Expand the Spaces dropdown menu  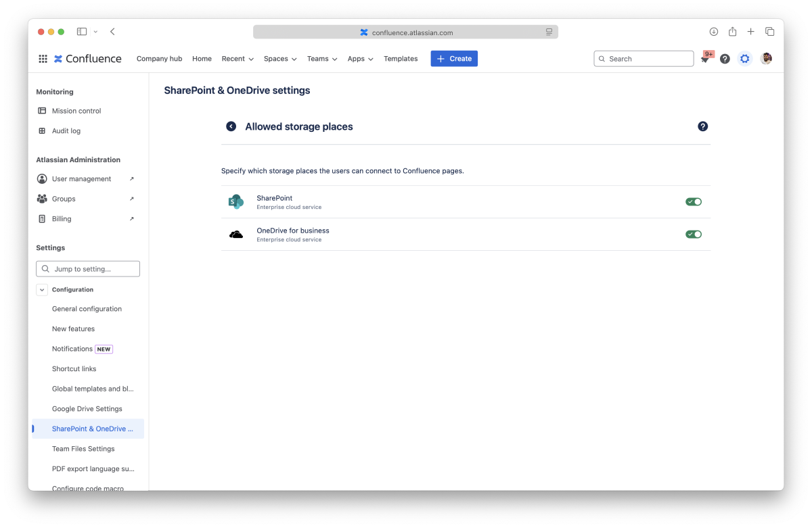(280, 59)
